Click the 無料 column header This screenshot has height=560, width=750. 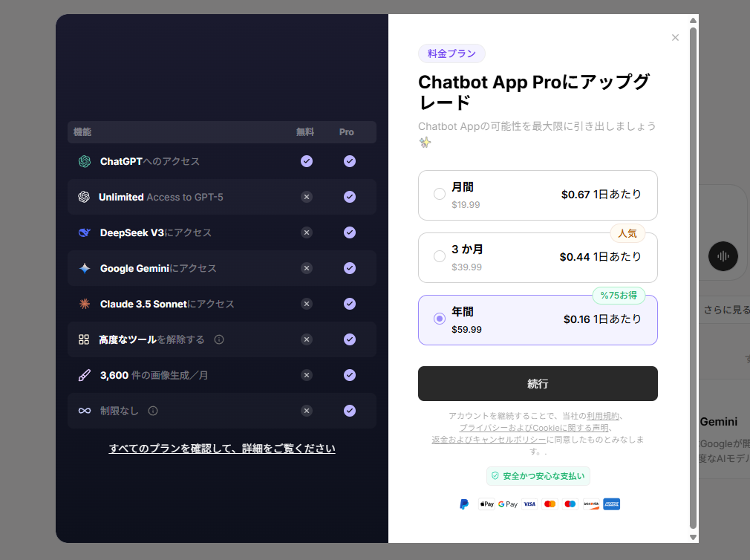[x=305, y=132]
